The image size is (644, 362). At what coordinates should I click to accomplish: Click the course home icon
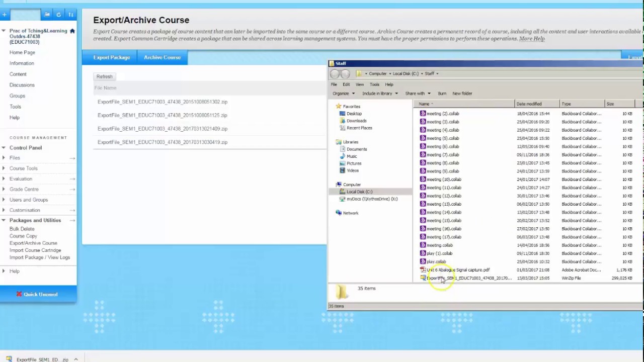72,31
